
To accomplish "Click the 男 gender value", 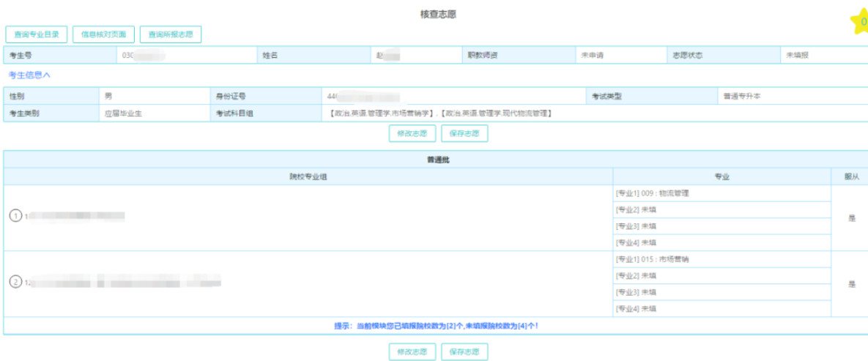I will pos(108,96).
